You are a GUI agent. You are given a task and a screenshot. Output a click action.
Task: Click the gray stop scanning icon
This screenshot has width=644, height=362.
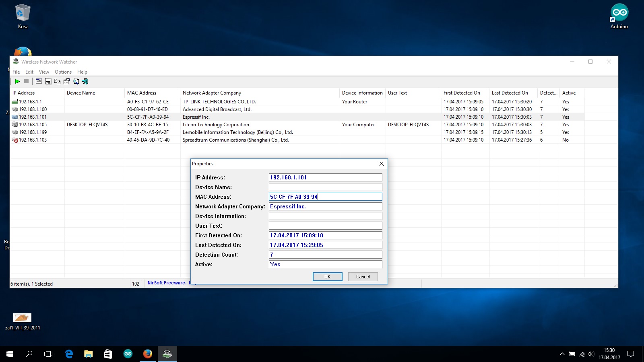coord(27,81)
